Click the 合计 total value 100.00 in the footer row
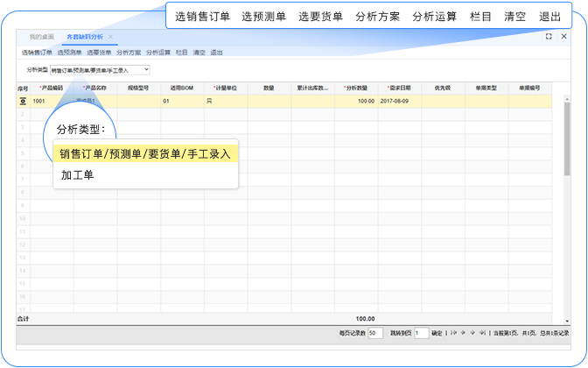Viewport: 588px width, 368px height. [365, 319]
